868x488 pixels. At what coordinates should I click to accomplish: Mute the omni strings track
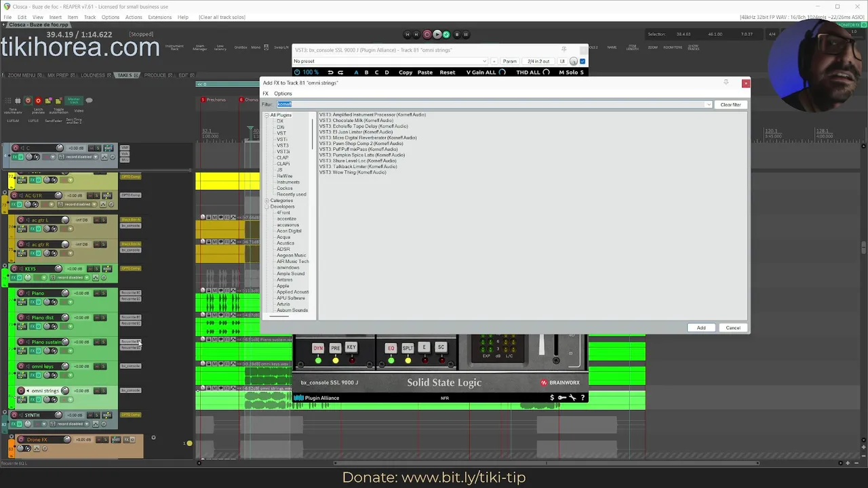click(97, 391)
